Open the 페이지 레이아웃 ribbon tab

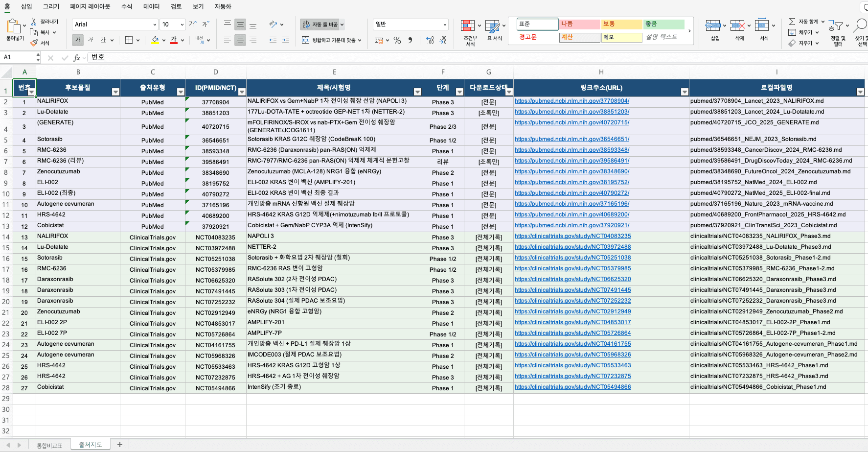(x=90, y=6)
